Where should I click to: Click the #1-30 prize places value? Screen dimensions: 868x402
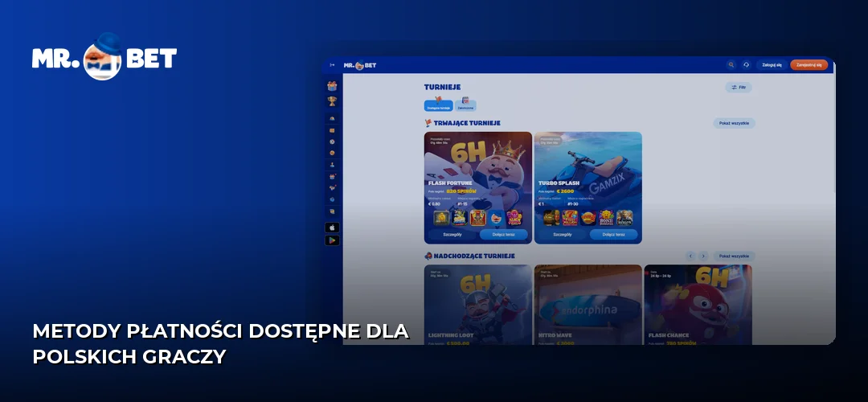(573, 203)
